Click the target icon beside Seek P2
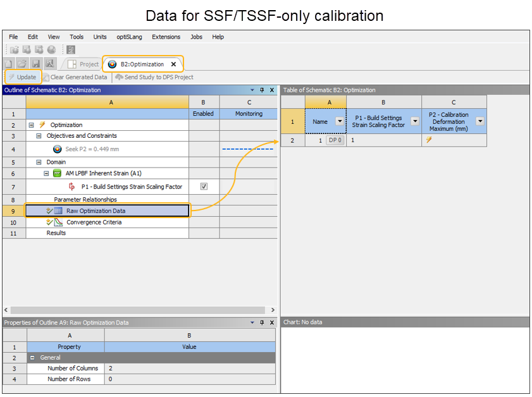 (x=58, y=149)
